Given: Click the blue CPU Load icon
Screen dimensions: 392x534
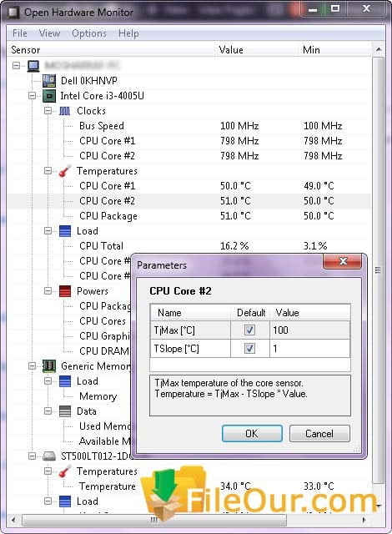Looking at the screenshot, I should point(65,230).
